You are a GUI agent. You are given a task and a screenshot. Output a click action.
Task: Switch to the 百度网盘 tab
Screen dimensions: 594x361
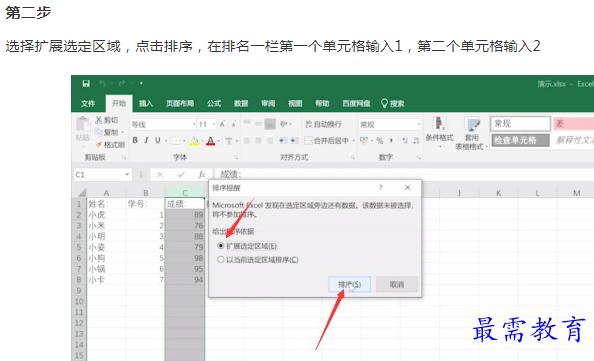[356, 103]
